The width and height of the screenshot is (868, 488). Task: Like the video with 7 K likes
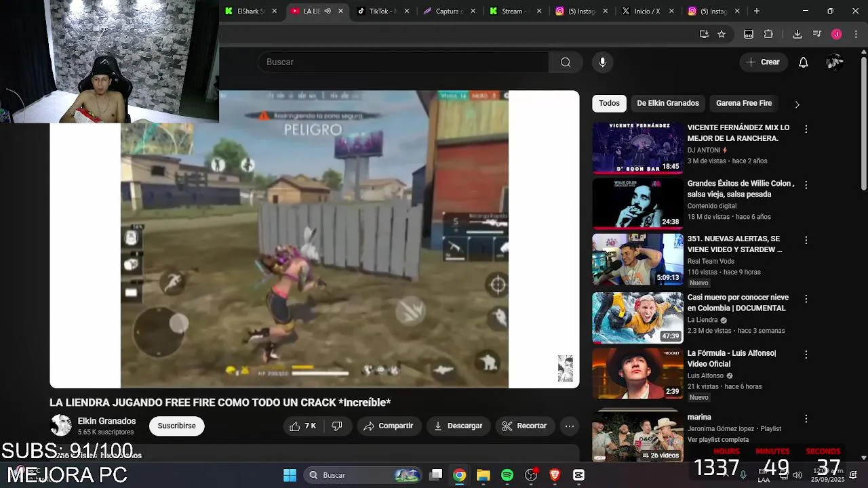(302, 426)
